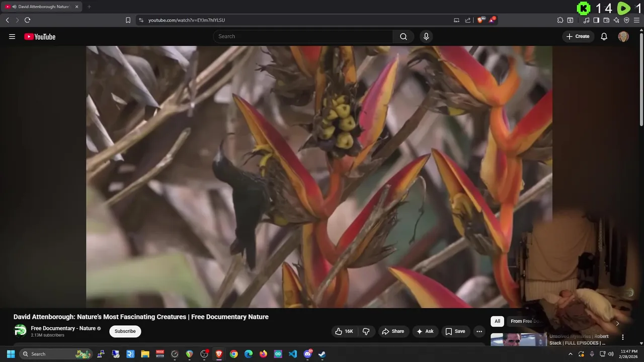
Task: Open the taskbar volume control
Action: pos(611,354)
